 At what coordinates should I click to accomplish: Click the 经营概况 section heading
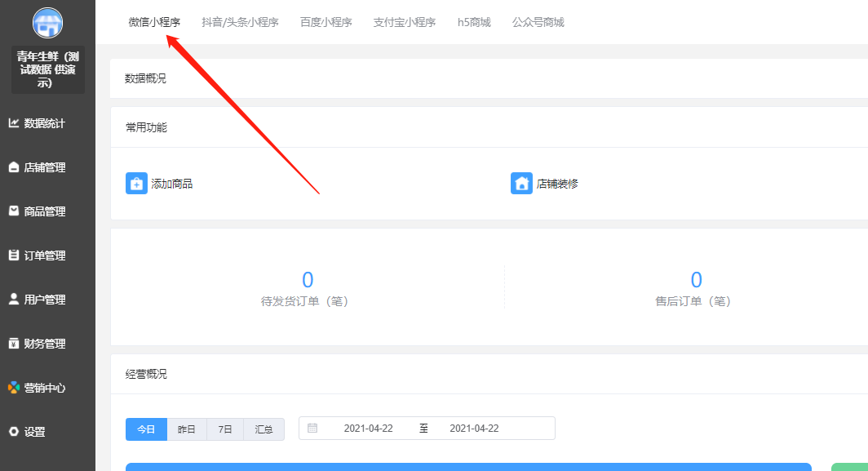click(x=146, y=374)
